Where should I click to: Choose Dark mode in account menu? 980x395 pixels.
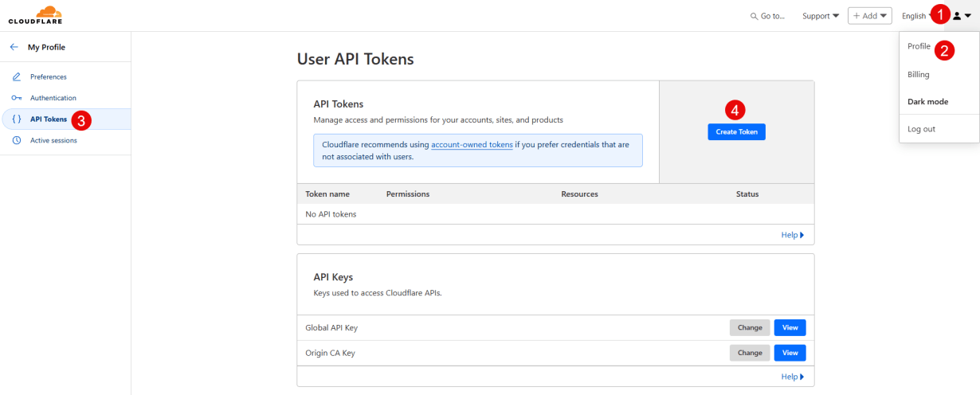pos(927,101)
